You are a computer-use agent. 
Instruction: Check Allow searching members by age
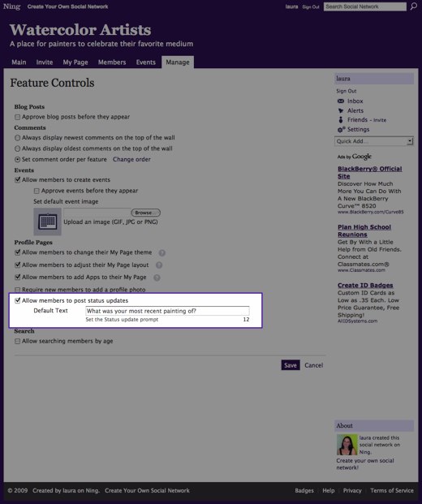17,342
